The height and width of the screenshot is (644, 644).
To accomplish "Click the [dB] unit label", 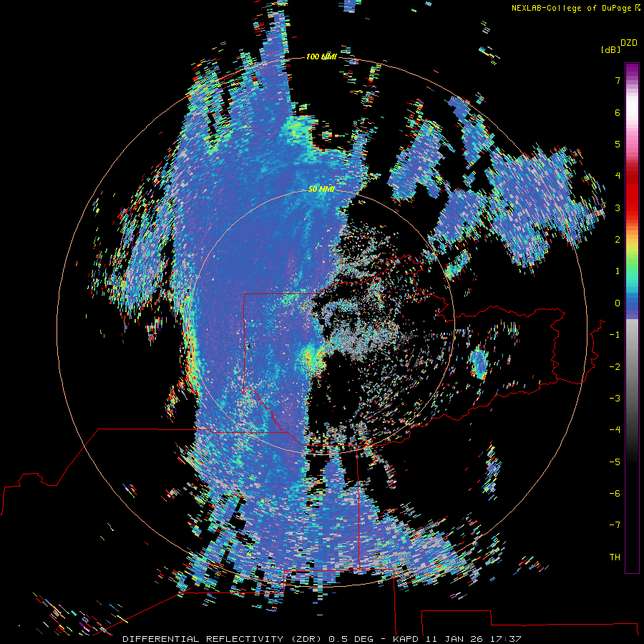I will 610,50.
